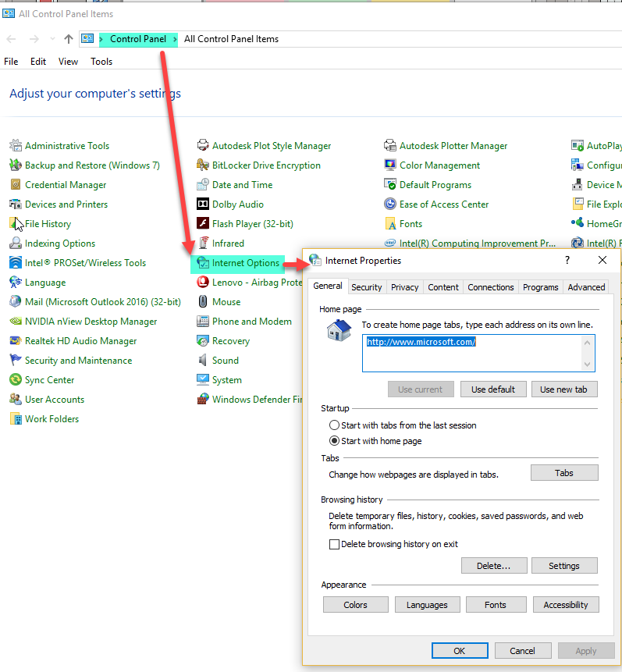Open the Infrared icon
622x672 pixels.
[x=203, y=243]
